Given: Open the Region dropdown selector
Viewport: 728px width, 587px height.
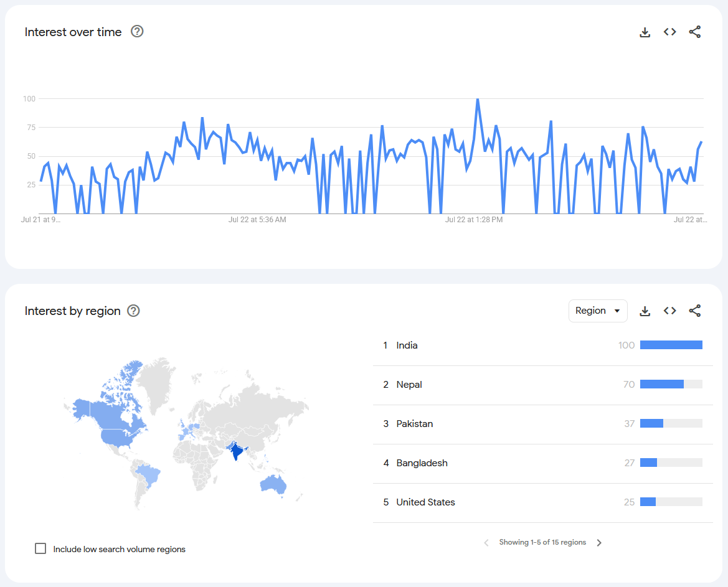Looking at the screenshot, I should [x=598, y=311].
